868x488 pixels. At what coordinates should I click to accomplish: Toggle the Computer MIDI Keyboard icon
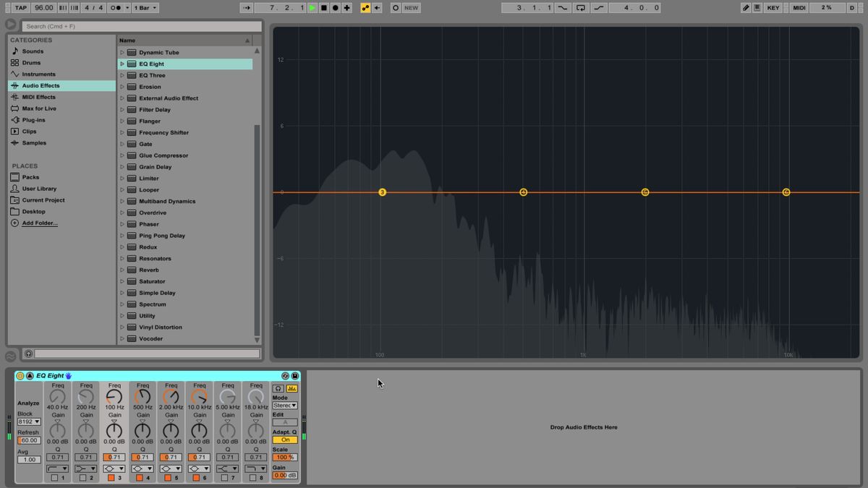click(x=757, y=8)
